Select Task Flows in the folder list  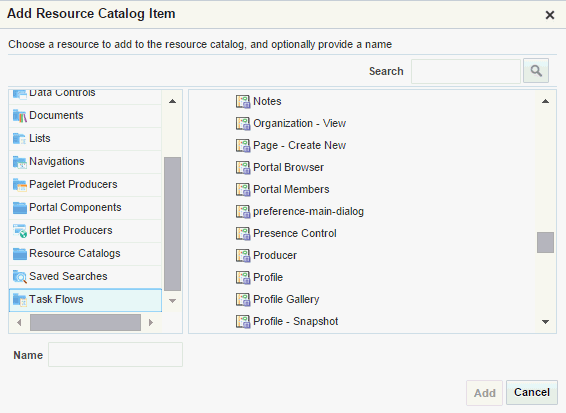pos(85,300)
